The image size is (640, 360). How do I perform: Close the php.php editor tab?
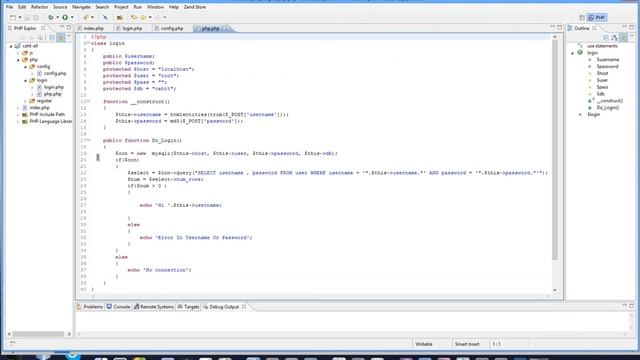click(224, 29)
